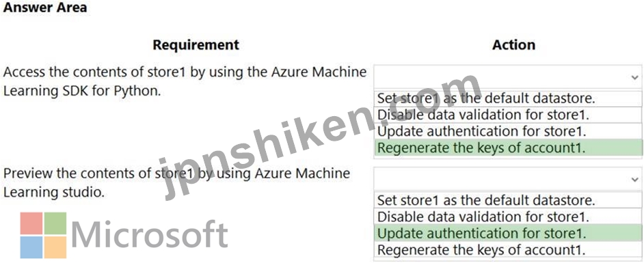Click the jpnshiken.com watermark
644x263 pixels.
tap(322, 136)
